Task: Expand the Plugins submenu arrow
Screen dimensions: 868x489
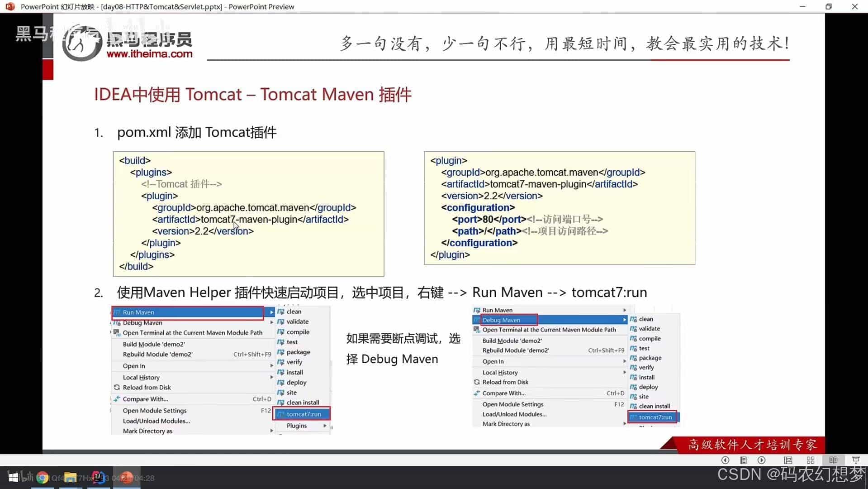Action: [324, 426]
